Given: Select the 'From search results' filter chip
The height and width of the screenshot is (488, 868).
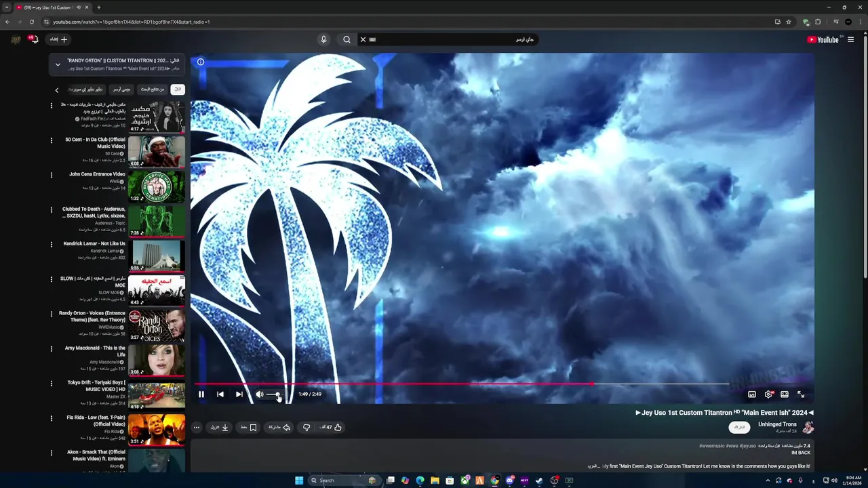Looking at the screenshot, I should tap(153, 89).
